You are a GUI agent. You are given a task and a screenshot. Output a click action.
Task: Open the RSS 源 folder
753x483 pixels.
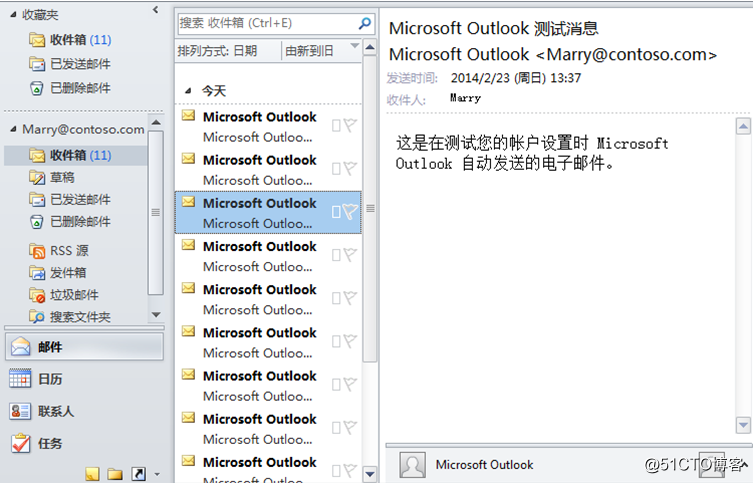[59, 251]
